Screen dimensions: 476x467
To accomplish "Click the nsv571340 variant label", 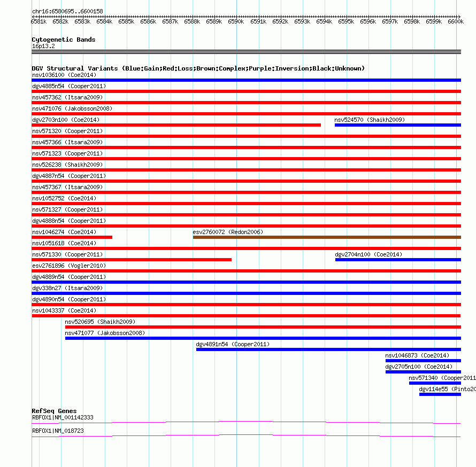I will (442, 378).
